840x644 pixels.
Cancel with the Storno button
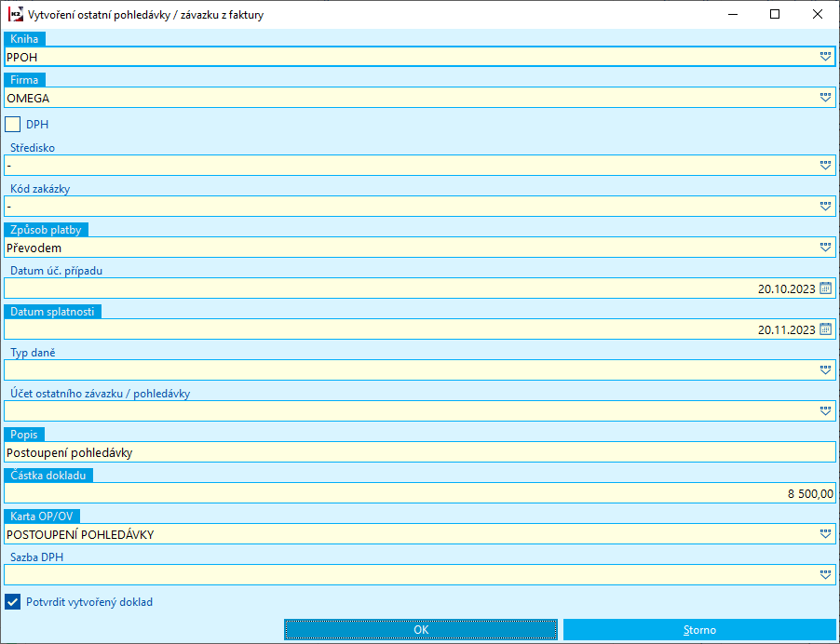click(x=699, y=629)
